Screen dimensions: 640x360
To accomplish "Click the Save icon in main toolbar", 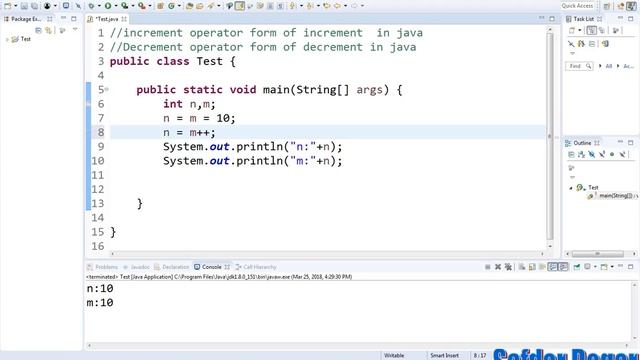I will click(x=24, y=6).
